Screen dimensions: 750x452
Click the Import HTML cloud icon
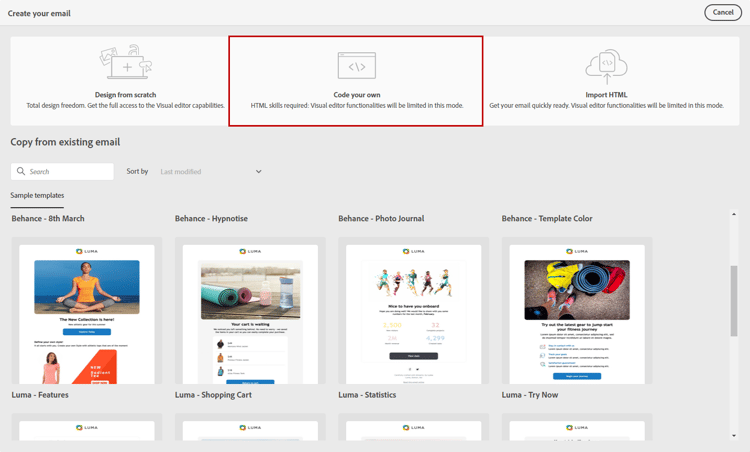(607, 66)
